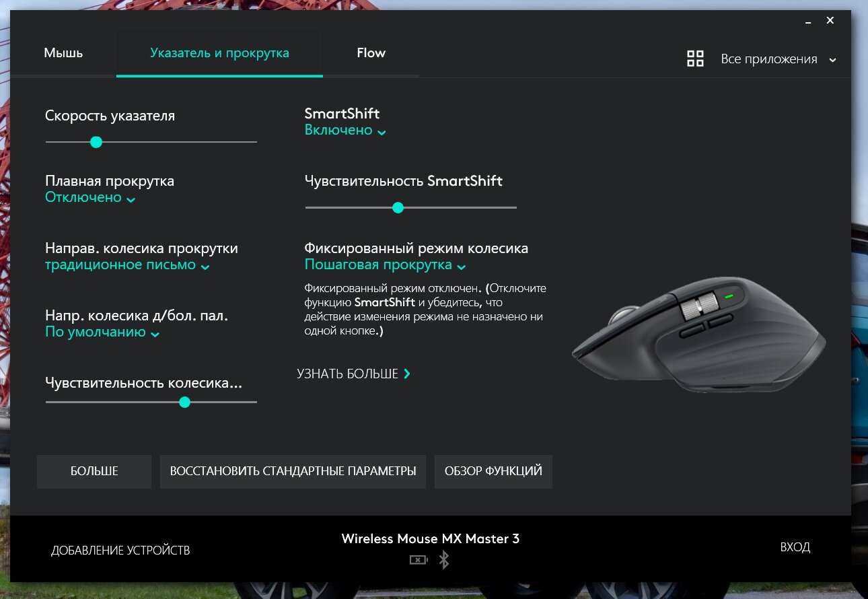
Task: Click the Чувствительность SmartShift slider handle
Action: [398, 207]
